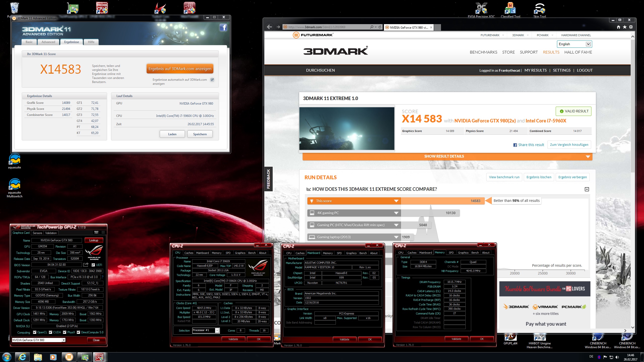Open the Hilfe tab in 3DMark 11
This screenshot has height=362, width=644.
91,42
